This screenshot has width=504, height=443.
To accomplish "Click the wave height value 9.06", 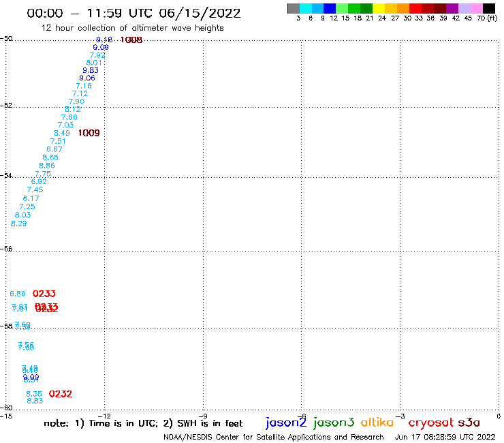I will pos(87,78).
